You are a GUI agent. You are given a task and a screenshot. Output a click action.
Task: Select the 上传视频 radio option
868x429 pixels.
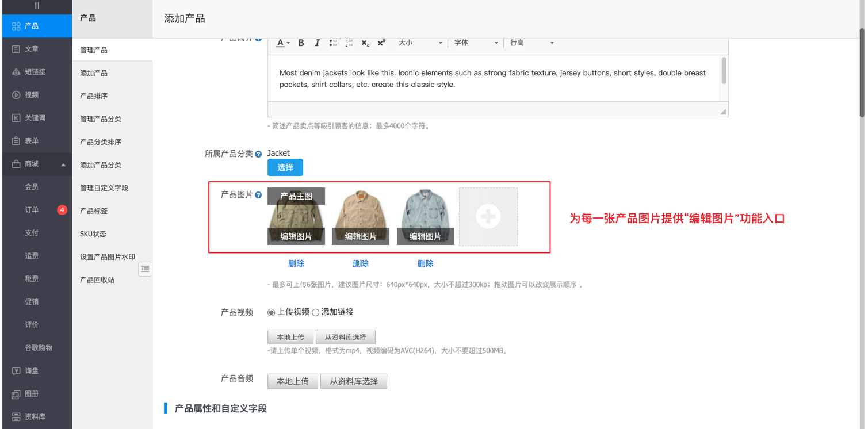point(272,312)
